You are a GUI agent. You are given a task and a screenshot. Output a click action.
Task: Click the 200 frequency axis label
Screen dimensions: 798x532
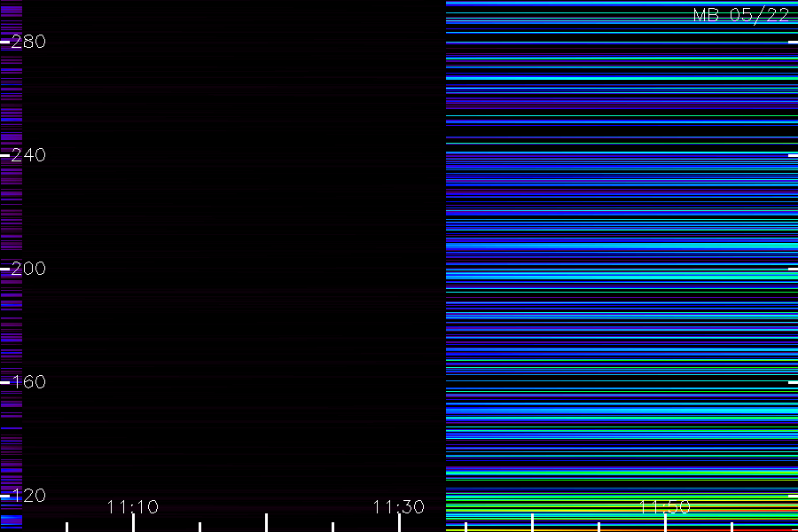28,269
